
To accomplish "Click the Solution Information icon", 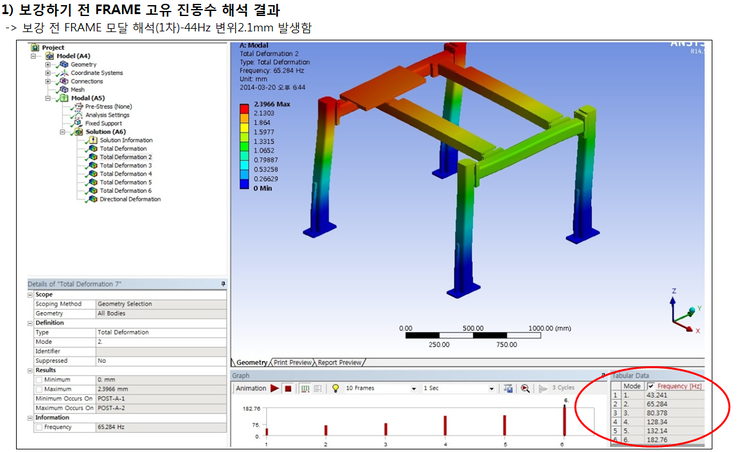I will 93,140.
